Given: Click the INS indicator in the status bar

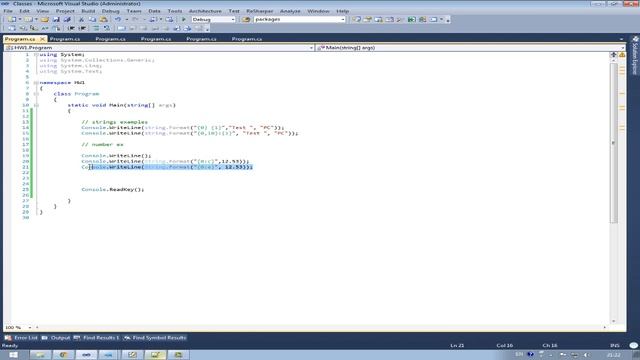Looking at the screenshot, I should (614, 345).
